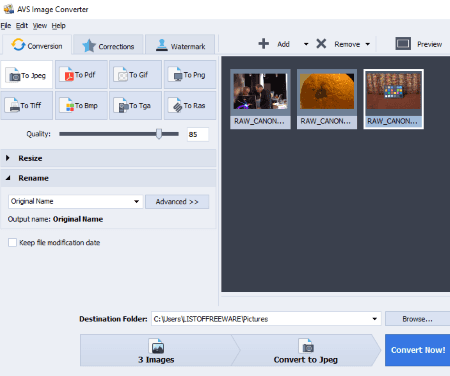Click the Browse... button
The height and width of the screenshot is (376, 450).
point(417,319)
